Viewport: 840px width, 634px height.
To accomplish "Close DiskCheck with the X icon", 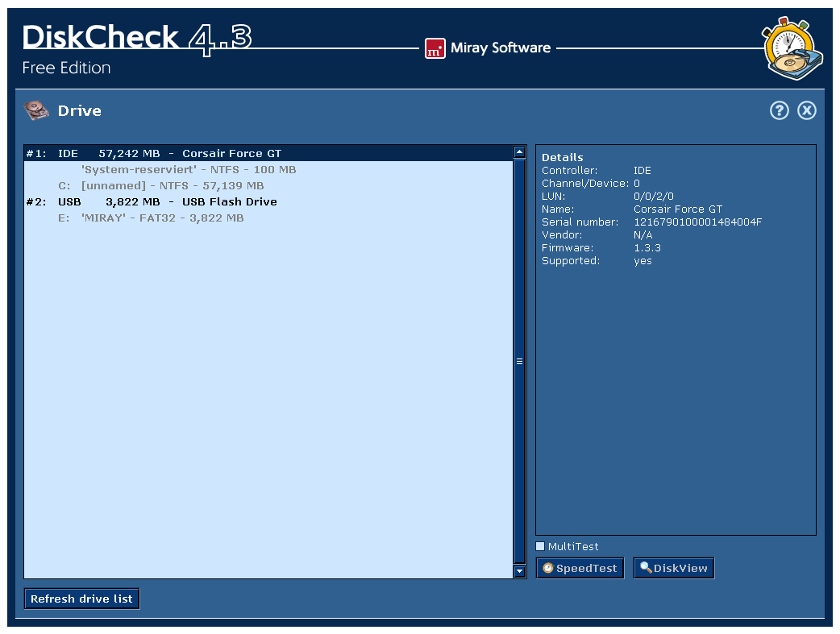I will [x=807, y=111].
